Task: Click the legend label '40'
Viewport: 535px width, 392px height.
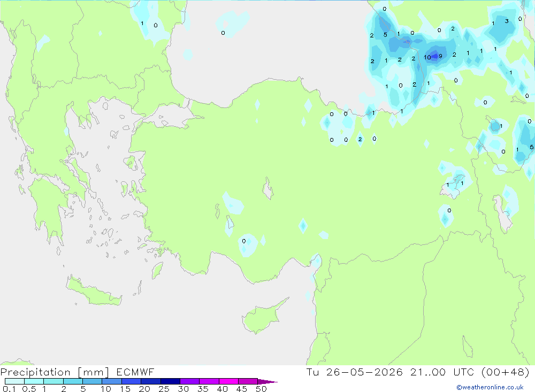Action: 222,389
